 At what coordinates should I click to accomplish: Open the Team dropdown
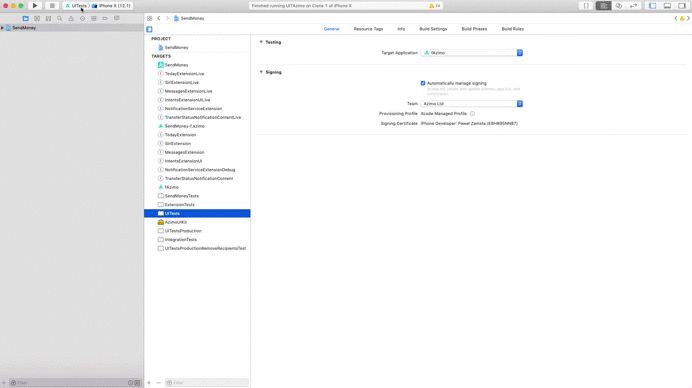pos(472,104)
